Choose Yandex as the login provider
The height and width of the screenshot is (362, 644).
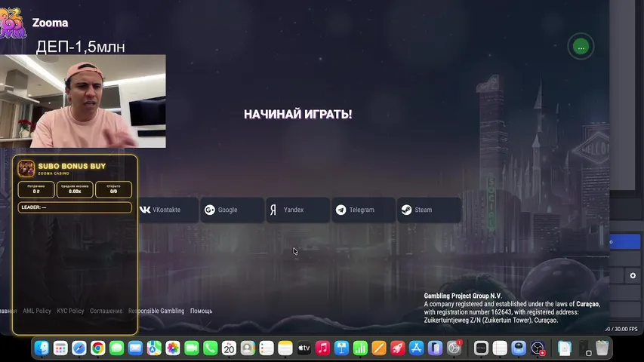tap(297, 210)
